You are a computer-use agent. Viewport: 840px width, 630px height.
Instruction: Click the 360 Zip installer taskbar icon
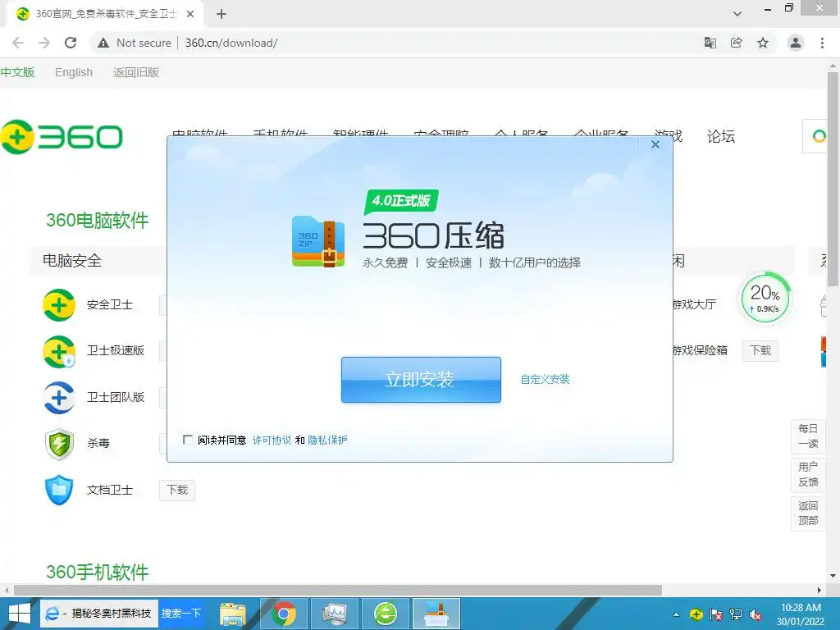click(x=436, y=614)
